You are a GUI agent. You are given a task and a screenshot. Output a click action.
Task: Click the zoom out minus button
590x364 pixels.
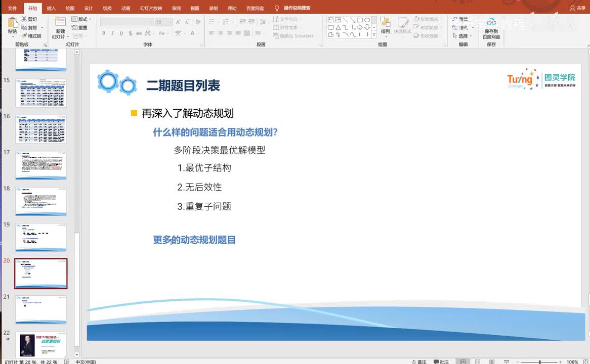pyautogui.click(x=518, y=362)
